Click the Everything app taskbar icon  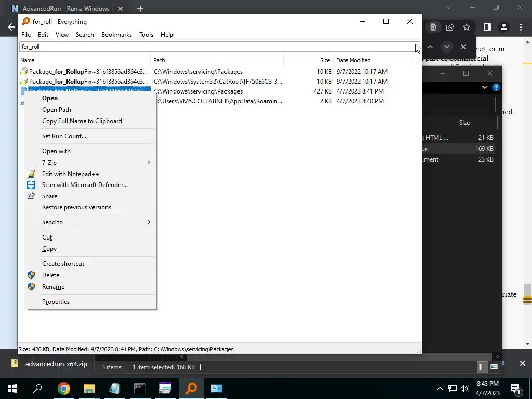pyautogui.click(x=191, y=389)
